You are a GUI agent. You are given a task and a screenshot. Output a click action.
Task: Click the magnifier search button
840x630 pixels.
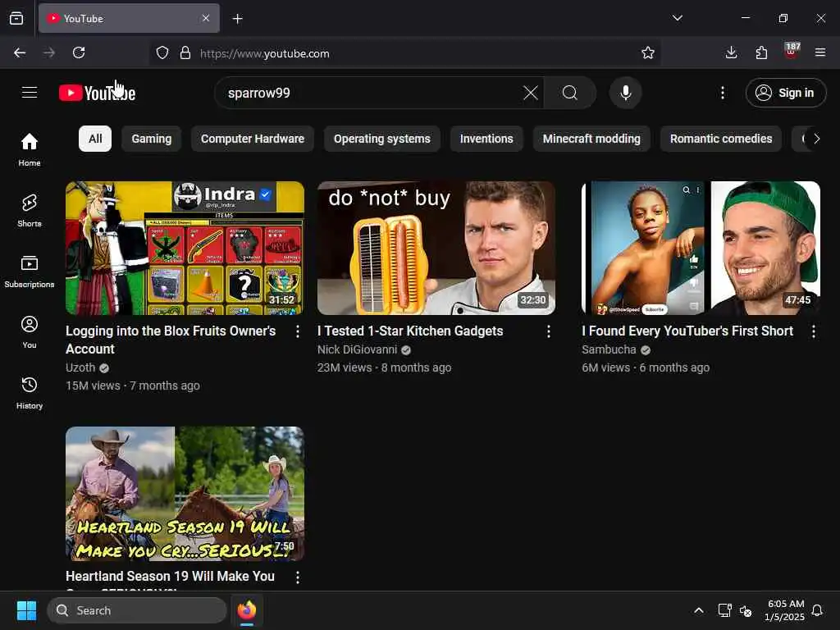click(x=570, y=93)
